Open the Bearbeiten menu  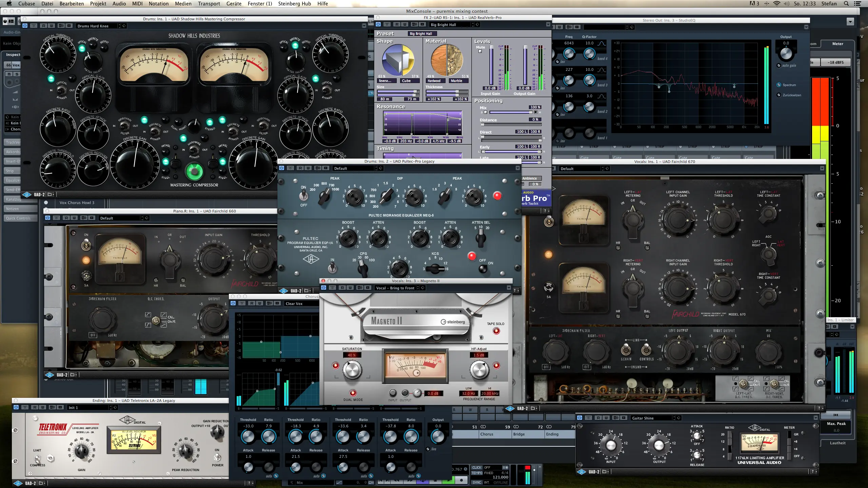tap(72, 4)
